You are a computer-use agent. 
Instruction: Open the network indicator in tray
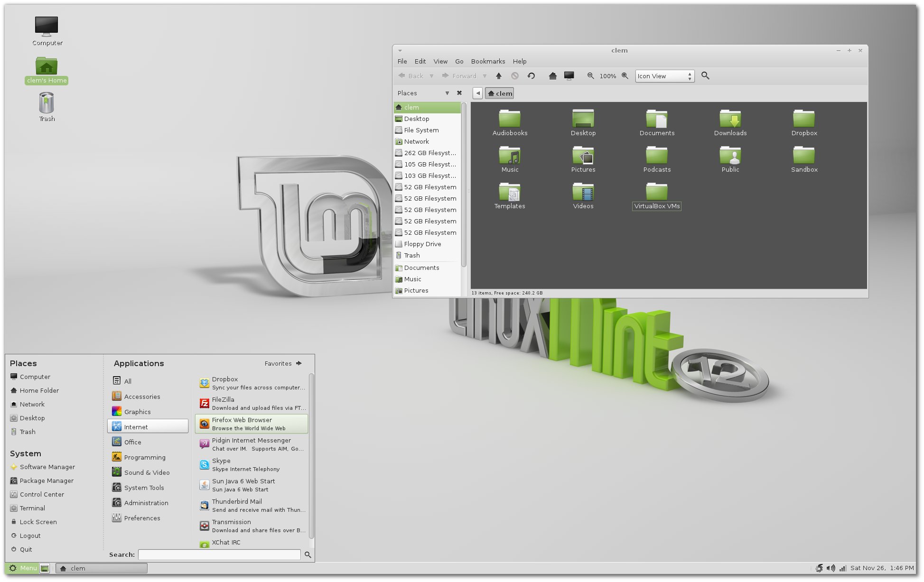pos(843,568)
